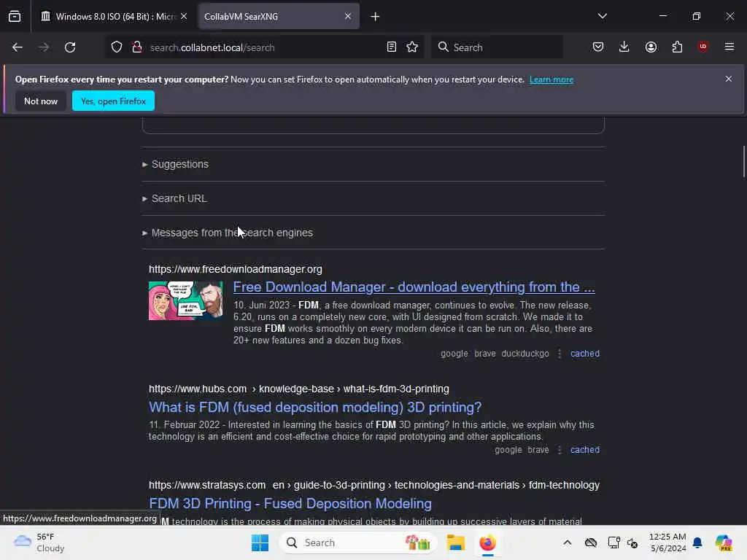Open the Extensions puzzle icon

point(678,47)
